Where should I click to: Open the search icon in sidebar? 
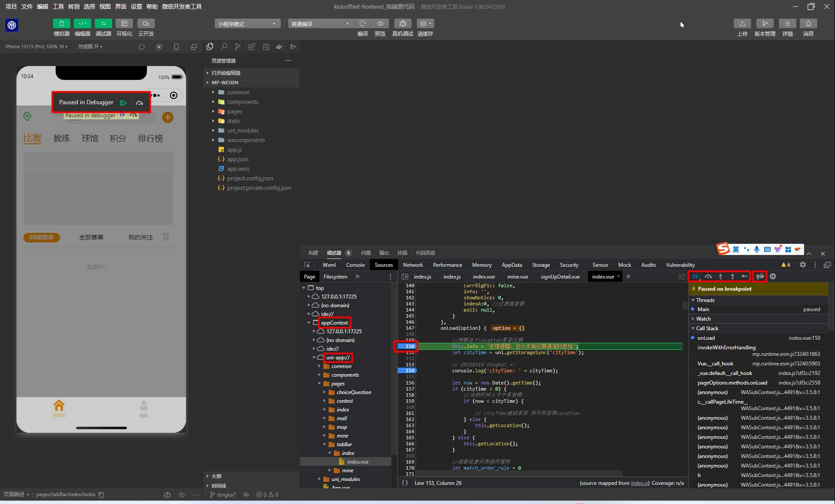point(224,46)
